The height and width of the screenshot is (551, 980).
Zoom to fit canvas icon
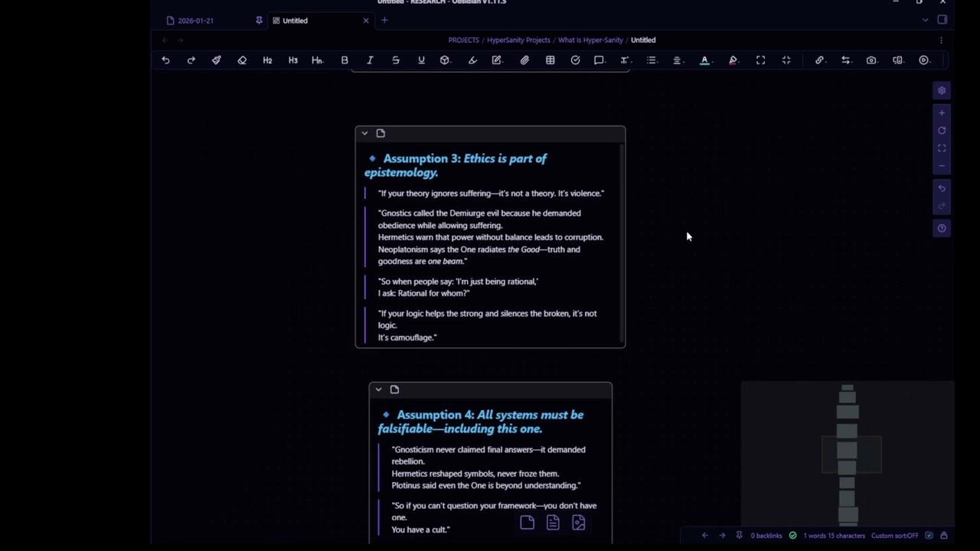pyautogui.click(x=942, y=148)
